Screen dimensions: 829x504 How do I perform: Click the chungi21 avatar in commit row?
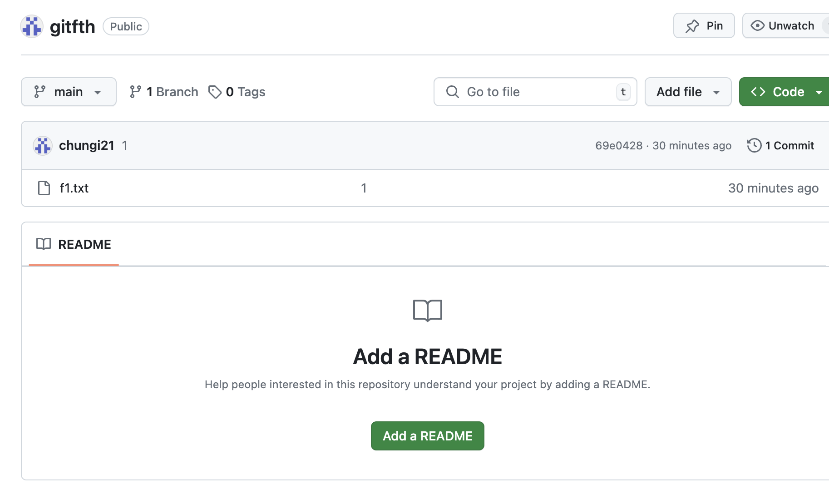pos(43,146)
